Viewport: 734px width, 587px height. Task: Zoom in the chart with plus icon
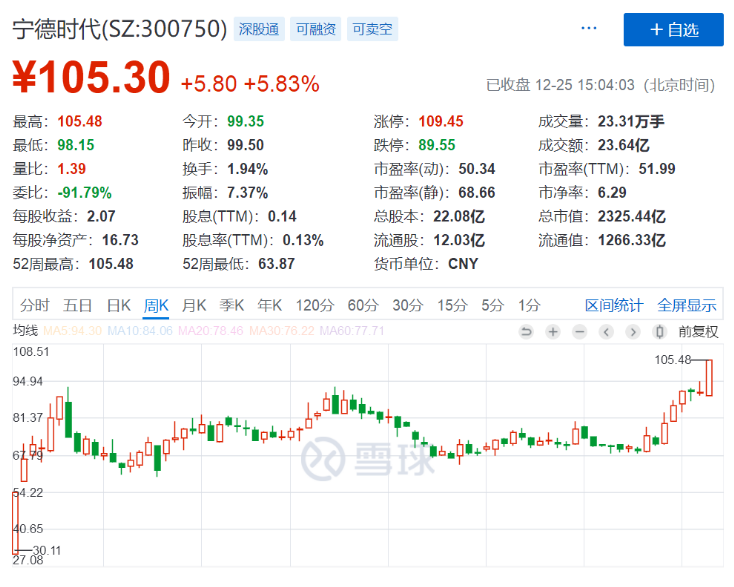pos(553,332)
